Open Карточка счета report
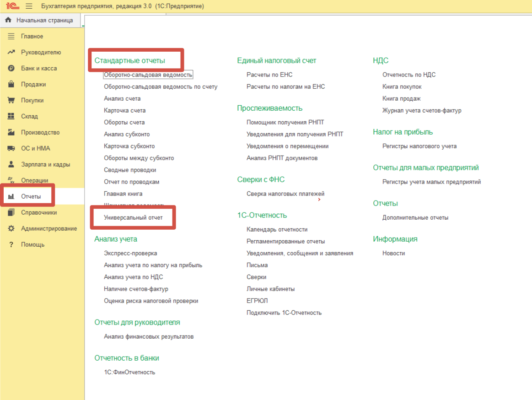The image size is (532, 400). click(x=124, y=110)
